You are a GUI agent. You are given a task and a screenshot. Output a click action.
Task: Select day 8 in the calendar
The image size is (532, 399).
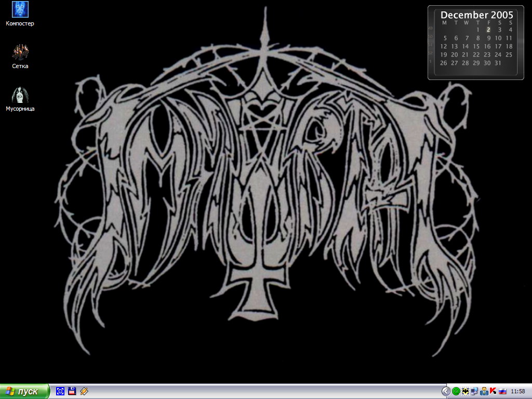(478, 38)
